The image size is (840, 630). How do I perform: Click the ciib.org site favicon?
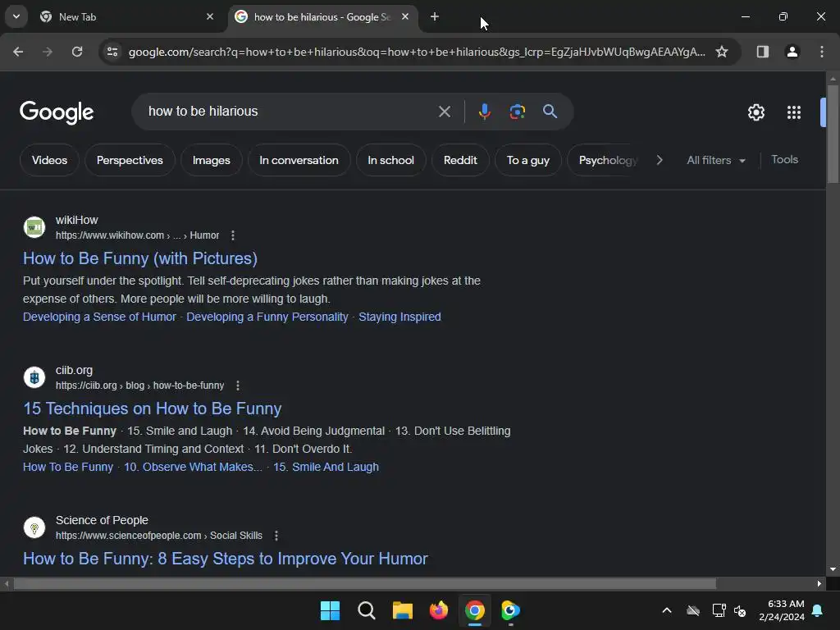point(34,377)
